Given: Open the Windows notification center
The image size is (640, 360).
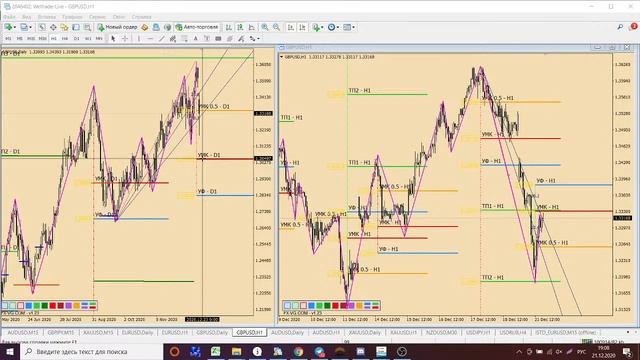Looking at the screenshot, I should [x=627, y=351].
